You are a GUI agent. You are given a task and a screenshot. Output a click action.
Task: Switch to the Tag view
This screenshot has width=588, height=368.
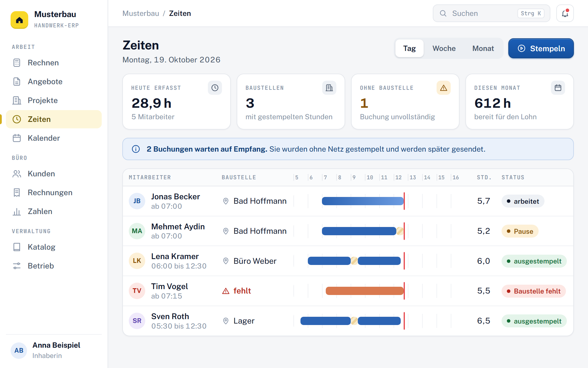[409, 48]
